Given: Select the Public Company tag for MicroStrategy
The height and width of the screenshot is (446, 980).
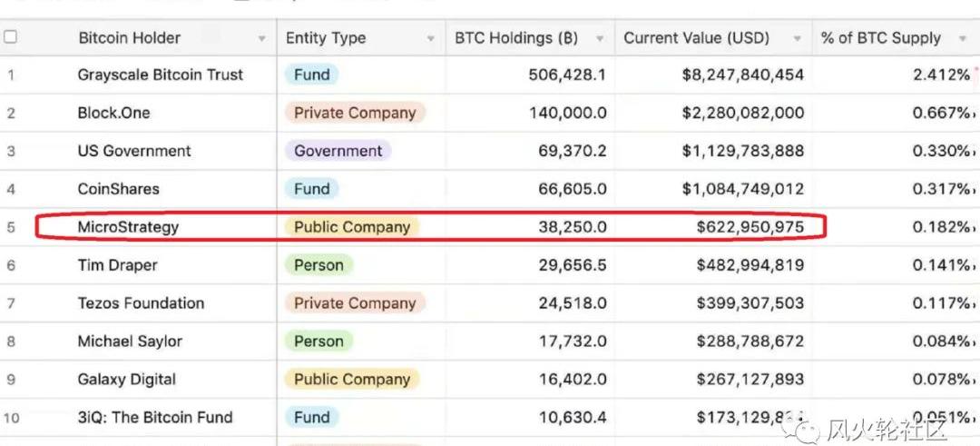Looking at the screenshot, I should [352, 227].
